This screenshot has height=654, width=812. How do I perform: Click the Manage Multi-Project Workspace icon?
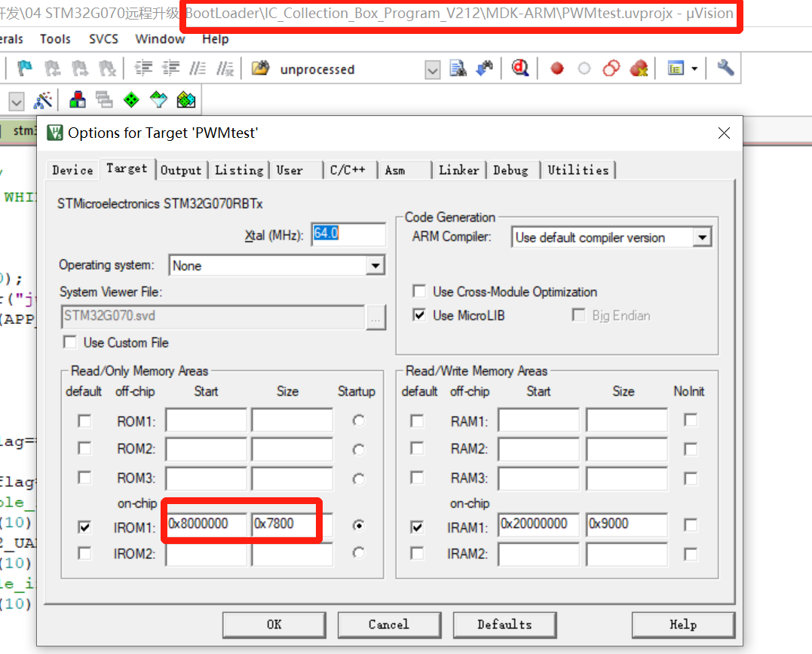coord(104,99)
